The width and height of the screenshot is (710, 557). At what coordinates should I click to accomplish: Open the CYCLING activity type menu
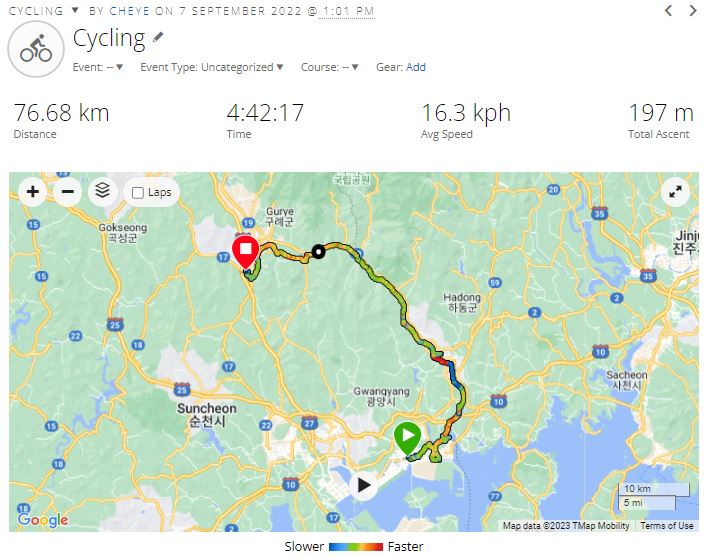pyautogui.click(x=44, y=11)
